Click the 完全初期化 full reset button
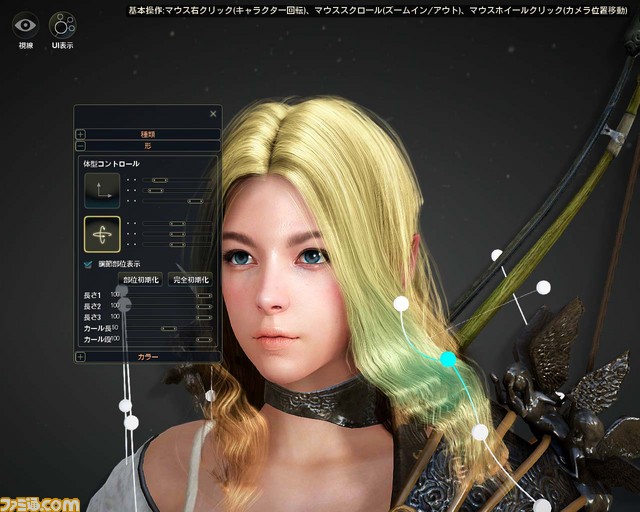The height and width of the screenshot is (512, 640). (x=191, y=280)
